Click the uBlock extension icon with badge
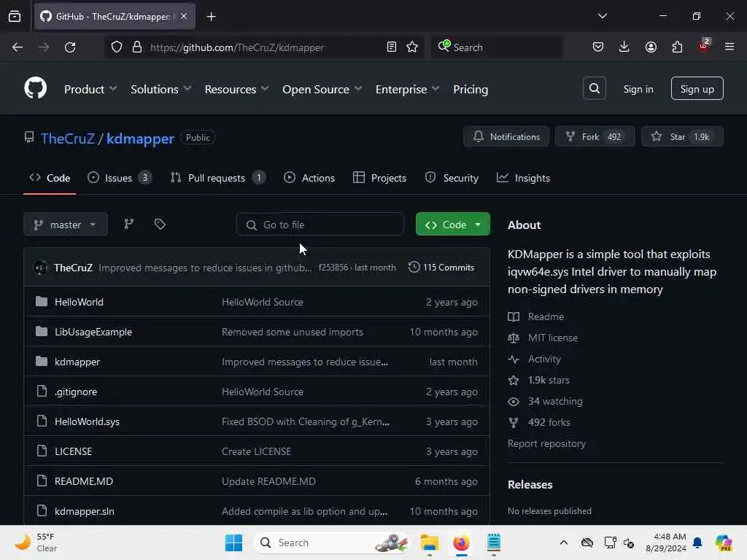747x560 pixels. (x=704, y=46)
